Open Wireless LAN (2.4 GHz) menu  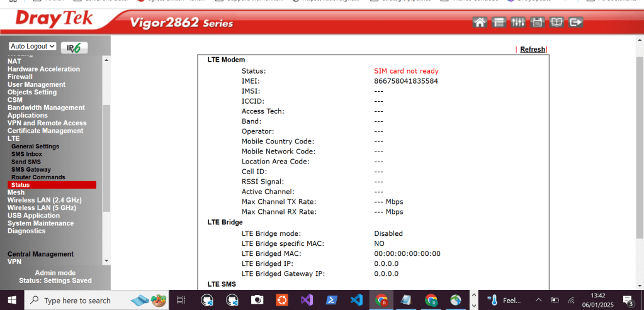point(44,200)
